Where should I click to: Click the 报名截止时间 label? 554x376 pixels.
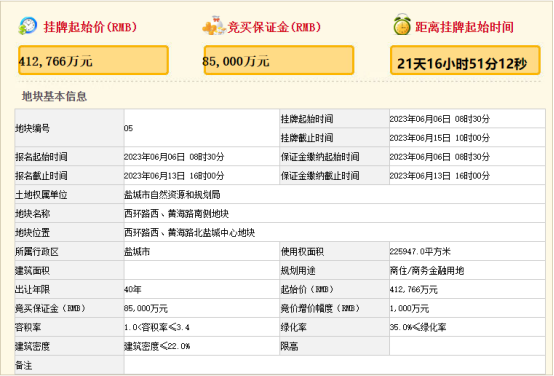tap(41, 176)
